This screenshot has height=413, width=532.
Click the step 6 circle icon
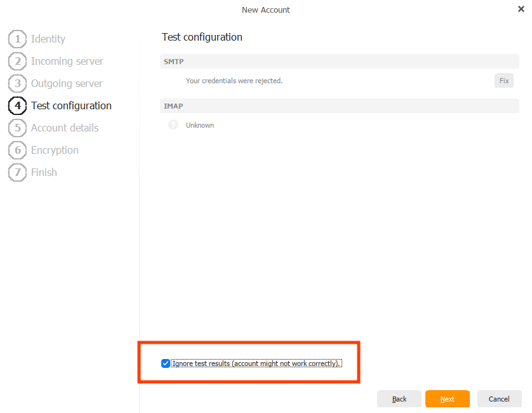coord(17,150)
